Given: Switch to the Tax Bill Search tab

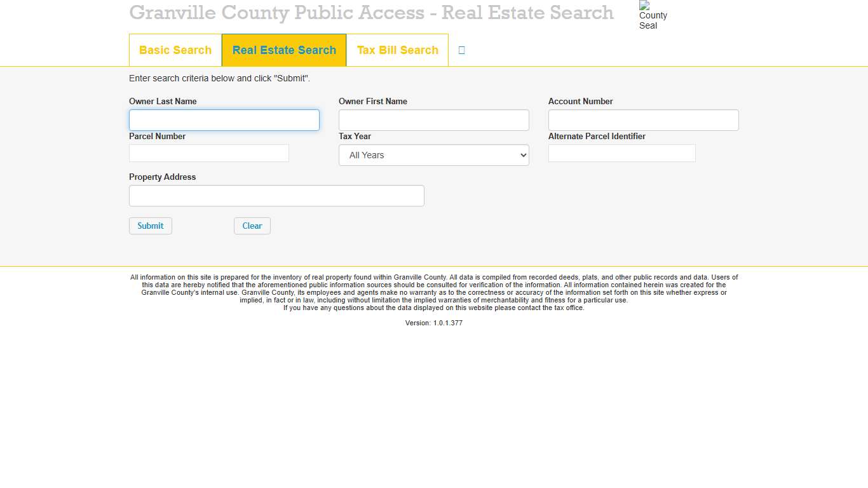Looking at the screenshot, I should coord(397,50).
